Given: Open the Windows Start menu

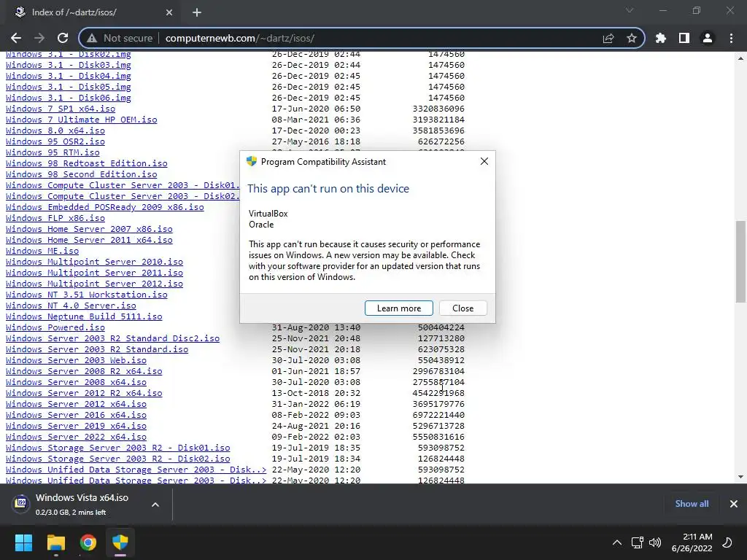Looking at the screenshot, I should click(23, 542).
